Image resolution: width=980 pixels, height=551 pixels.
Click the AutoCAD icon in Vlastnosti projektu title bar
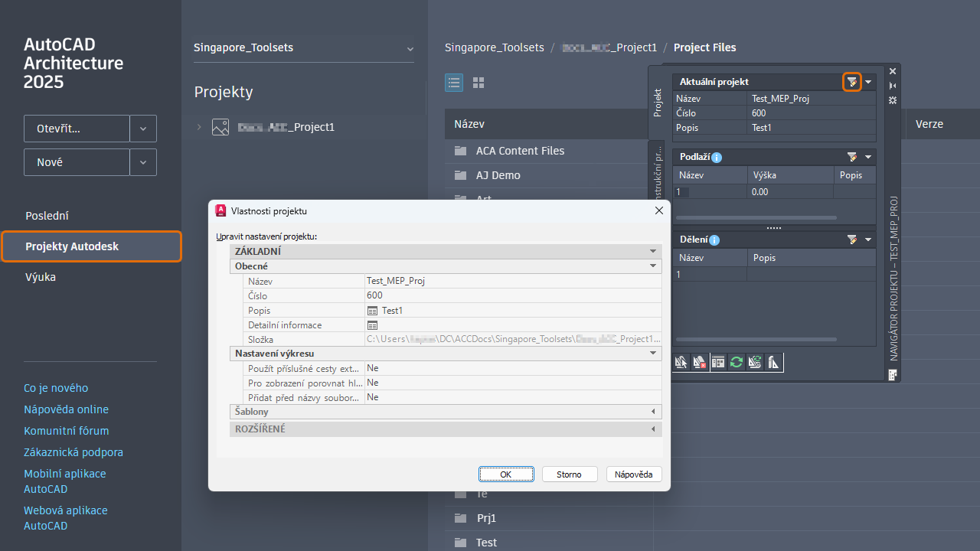(x=220, y=210)
